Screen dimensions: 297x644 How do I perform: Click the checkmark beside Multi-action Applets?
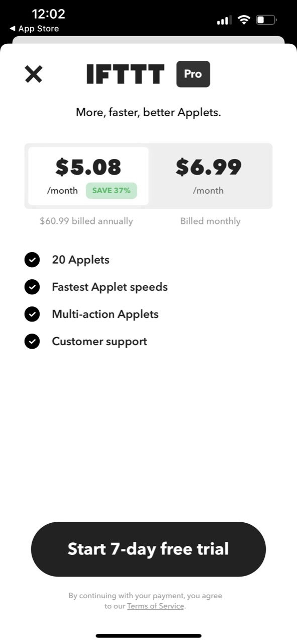pyautogui.click(x=32, y=314)
